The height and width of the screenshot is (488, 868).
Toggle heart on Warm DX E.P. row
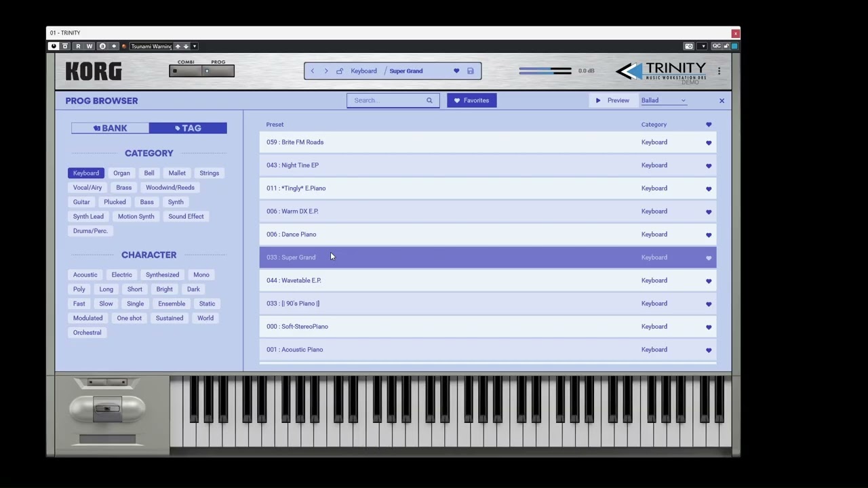[x=709, y=212]
